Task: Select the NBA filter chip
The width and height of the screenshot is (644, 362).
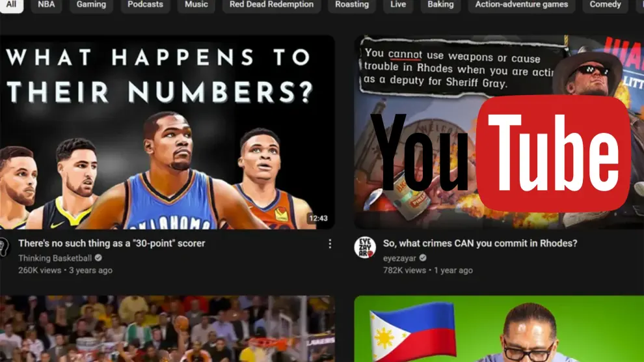Action: click(x=46, y=5)
